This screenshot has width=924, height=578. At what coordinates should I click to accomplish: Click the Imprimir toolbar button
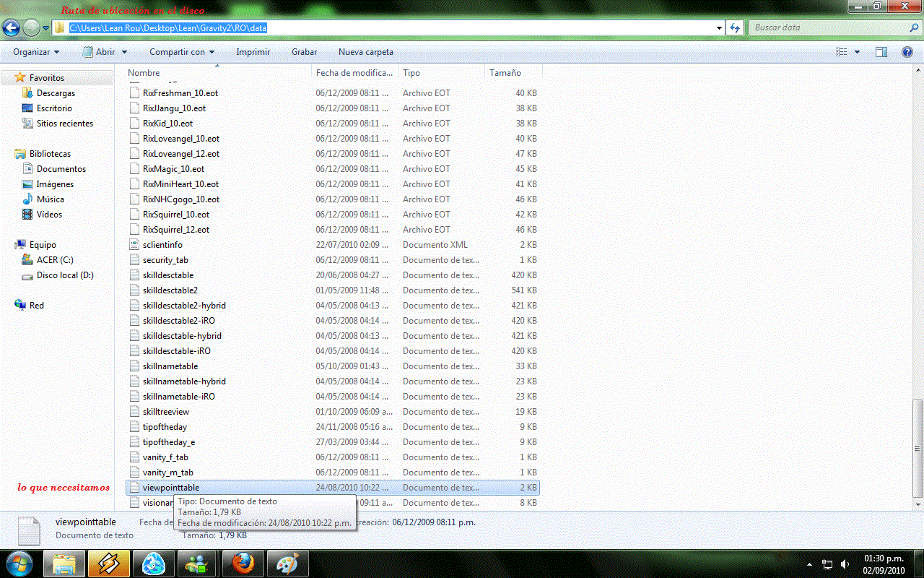coord(253,52)
